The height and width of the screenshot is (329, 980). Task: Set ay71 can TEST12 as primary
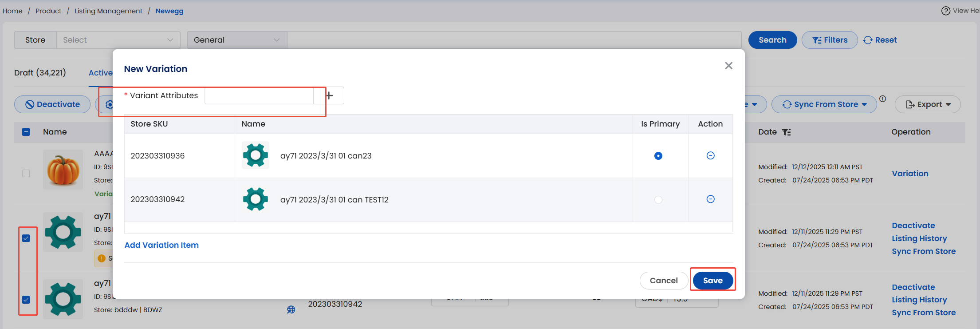(x=658, y=200)
